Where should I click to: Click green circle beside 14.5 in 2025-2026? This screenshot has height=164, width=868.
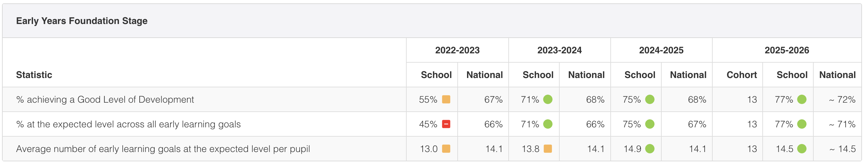click(x=802, y=149)
